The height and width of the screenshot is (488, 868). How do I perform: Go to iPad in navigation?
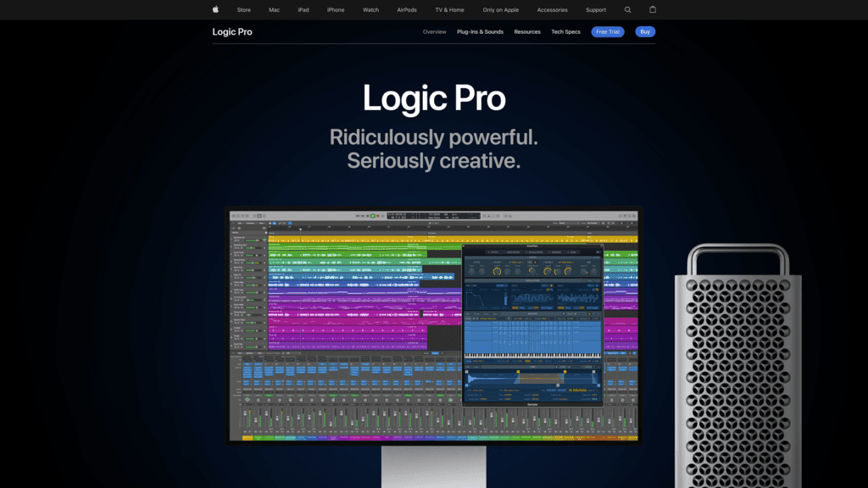click(303, 10)
